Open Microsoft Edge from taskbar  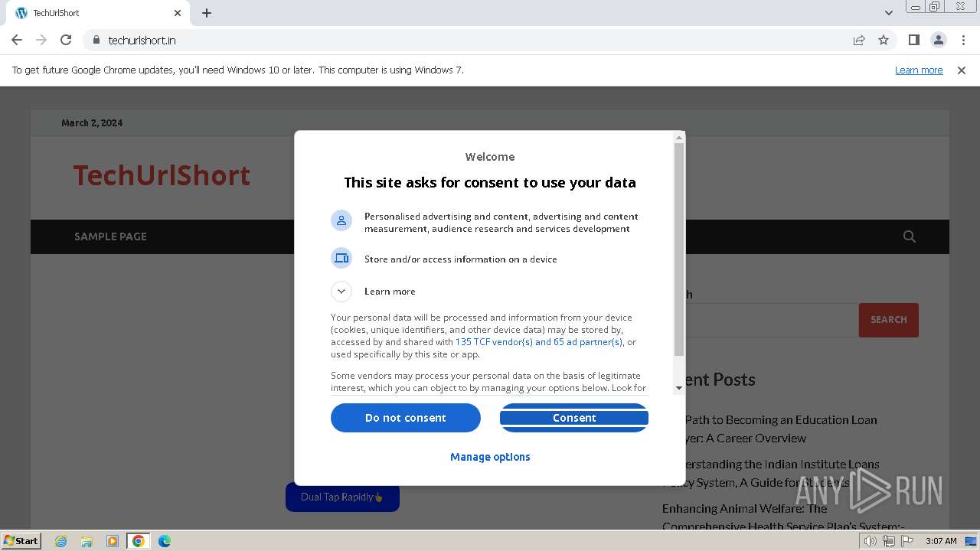[164, 541]
